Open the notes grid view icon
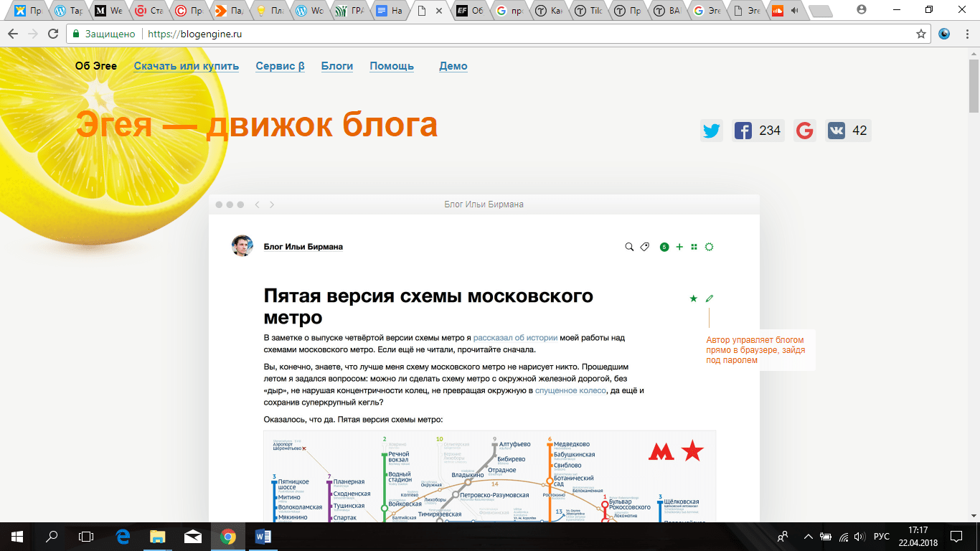Image resolution: width=980 pixels, height=551 pixels. click(694, 246)
